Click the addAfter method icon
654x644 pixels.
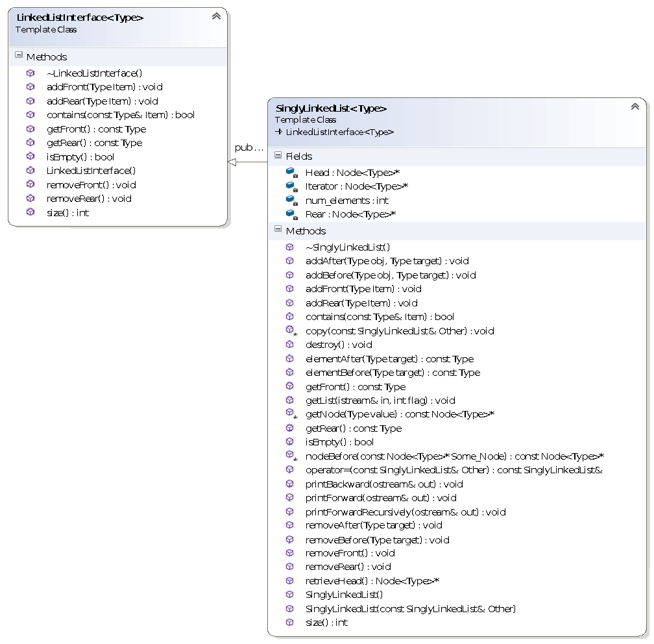point(290,261)
